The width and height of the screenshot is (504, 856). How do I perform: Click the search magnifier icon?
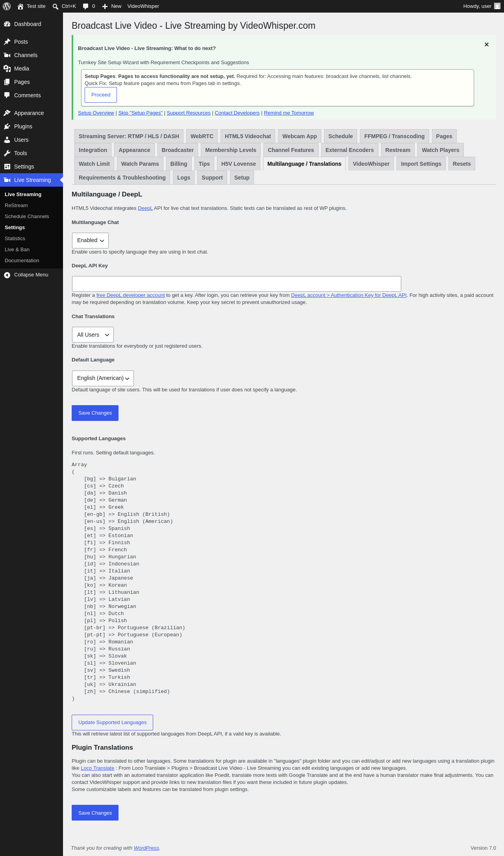[56, 6]
